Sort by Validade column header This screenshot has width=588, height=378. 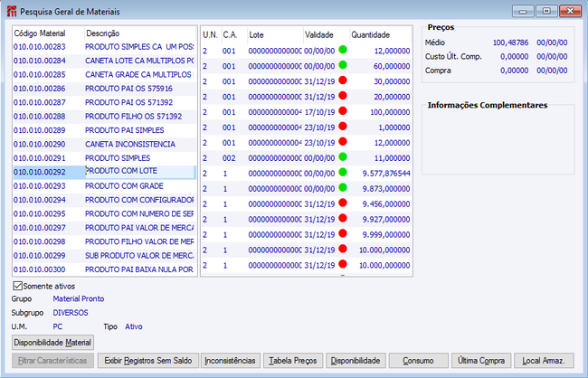click(327, 35)
